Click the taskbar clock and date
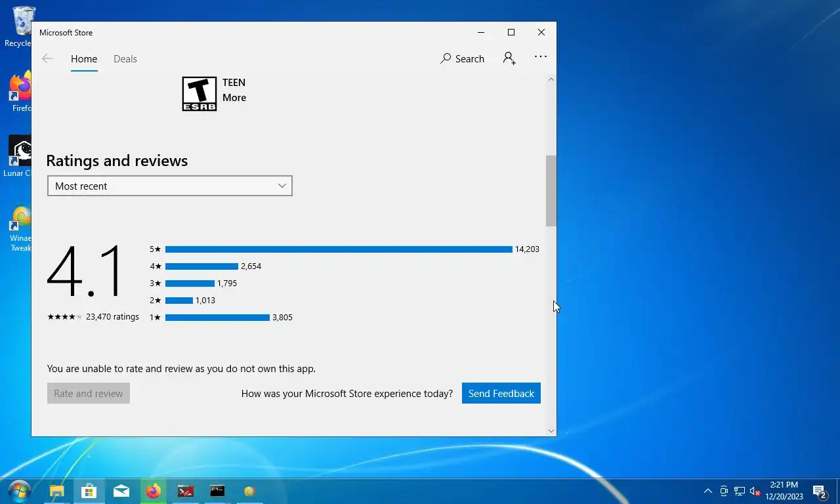The width and height of the screenshot is (840, 504). [x=784, y=491]
